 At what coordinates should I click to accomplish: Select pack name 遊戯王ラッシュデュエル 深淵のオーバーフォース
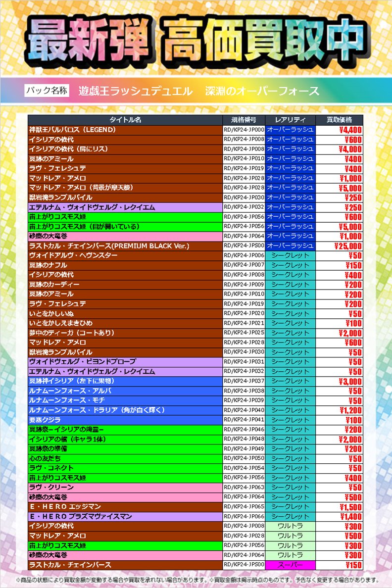coord(199,91)
